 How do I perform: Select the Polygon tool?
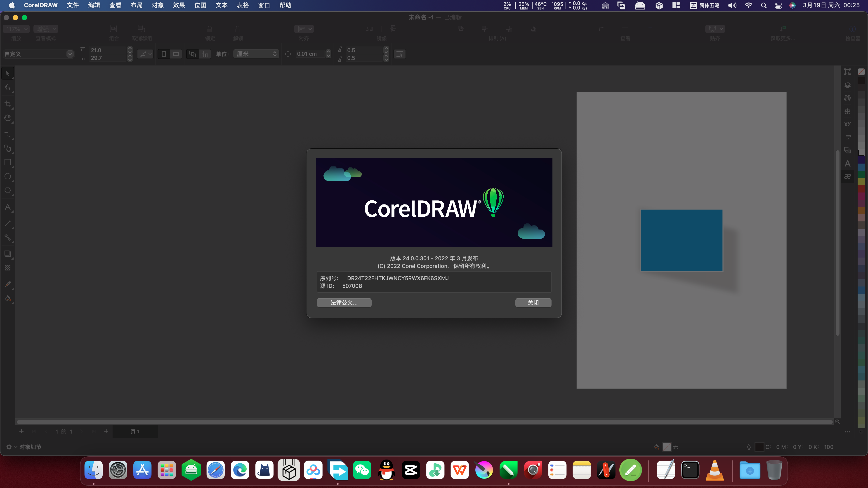8,190
